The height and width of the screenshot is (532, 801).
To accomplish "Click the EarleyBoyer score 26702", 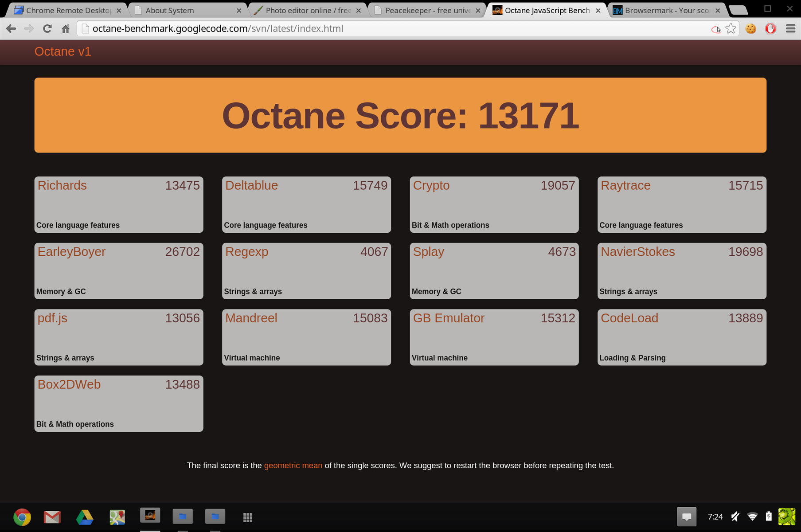I will (x=182, y=252).
